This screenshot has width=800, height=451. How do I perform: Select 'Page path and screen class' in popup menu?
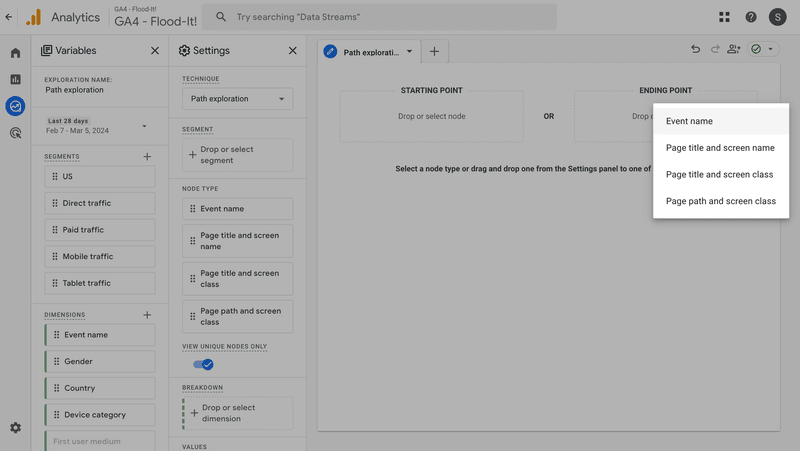[x=721, y=201]
